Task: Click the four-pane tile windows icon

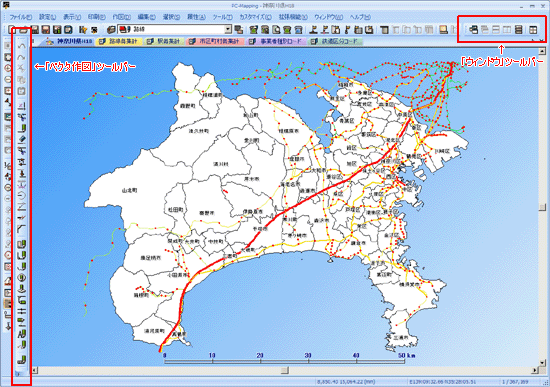Action: (533, 30)
